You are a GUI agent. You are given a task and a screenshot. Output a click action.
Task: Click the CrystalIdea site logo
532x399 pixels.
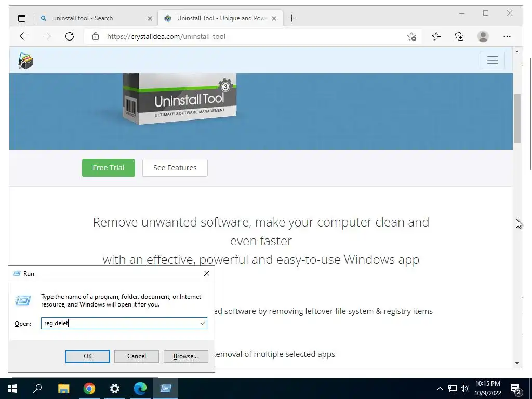point(26,60)
